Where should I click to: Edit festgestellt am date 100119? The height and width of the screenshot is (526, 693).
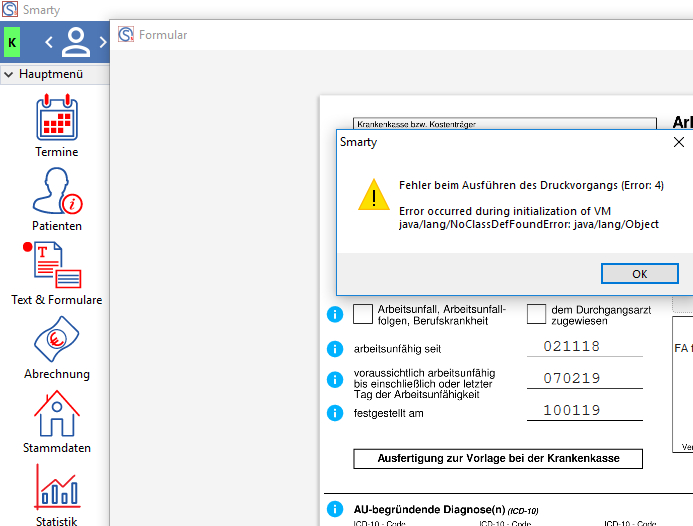[x=585, y=410]
